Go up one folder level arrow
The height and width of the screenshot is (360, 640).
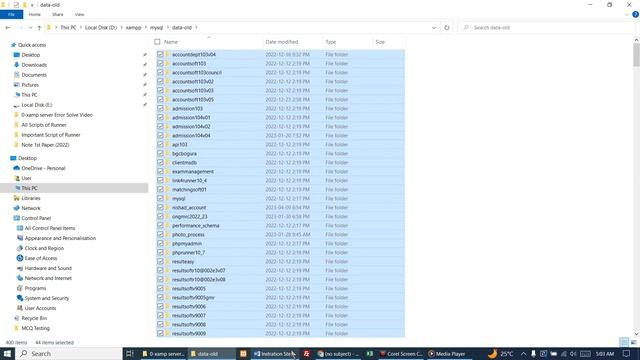click(x=39, y=28)
